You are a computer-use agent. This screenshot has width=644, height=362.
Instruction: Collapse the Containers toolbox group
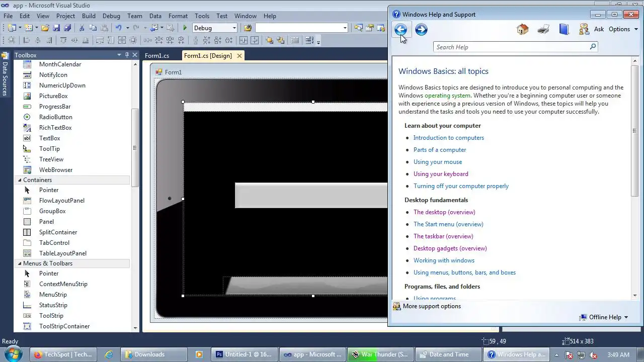coord(20,180)
